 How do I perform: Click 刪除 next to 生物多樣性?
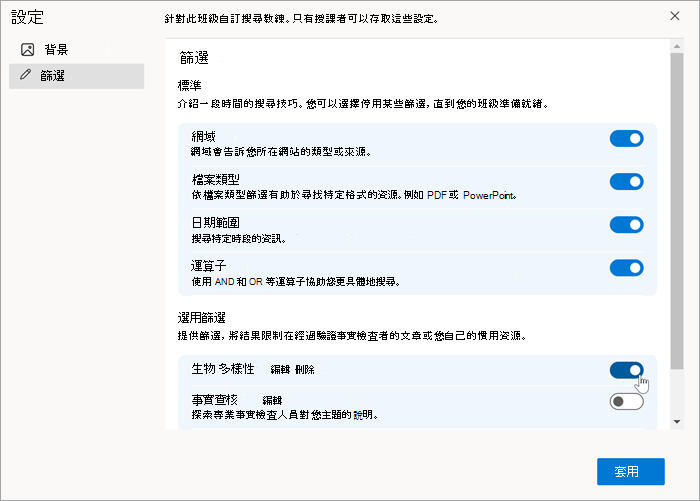305,369
